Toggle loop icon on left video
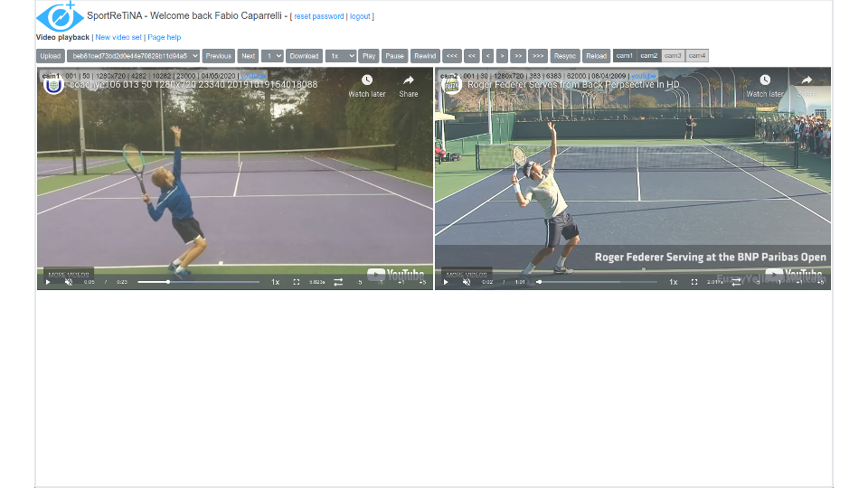The height and width of the screenshot is (488, 868). click(x=338, y=282)
